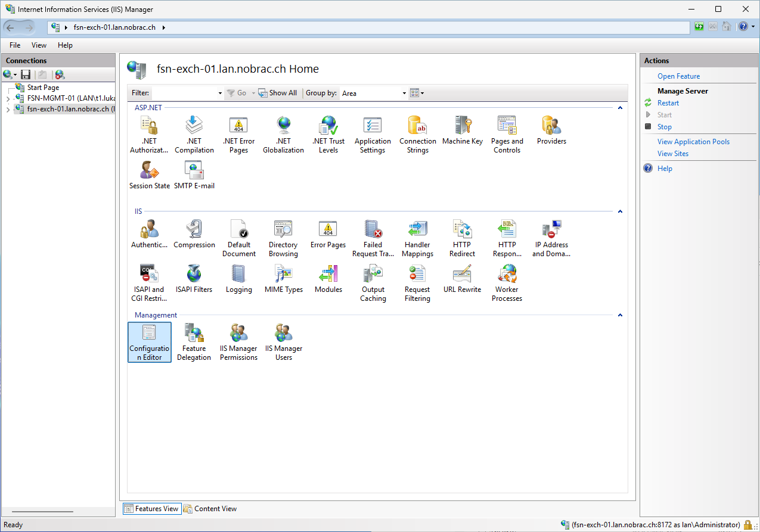Collapse the Management group
760x532 pixels.
tap(620, 315)
